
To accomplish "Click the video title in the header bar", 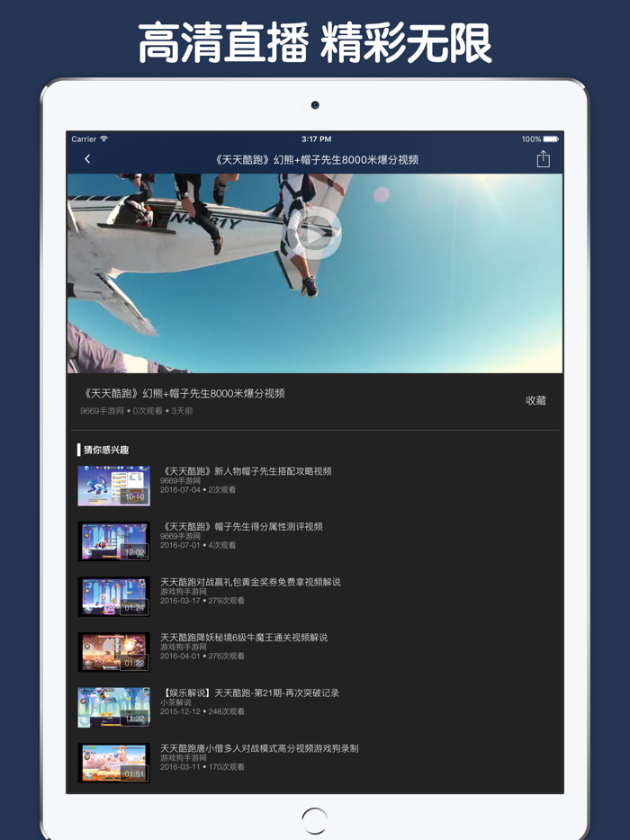I will pyautogui.click(x=316, y=160).
